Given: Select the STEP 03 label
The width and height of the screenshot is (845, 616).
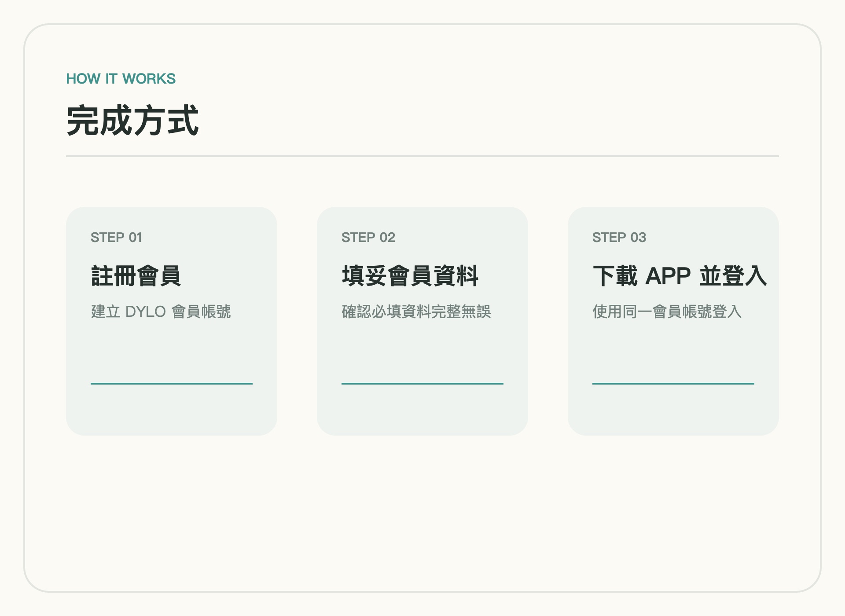Looking at the screenshot, I should point(619,238).
